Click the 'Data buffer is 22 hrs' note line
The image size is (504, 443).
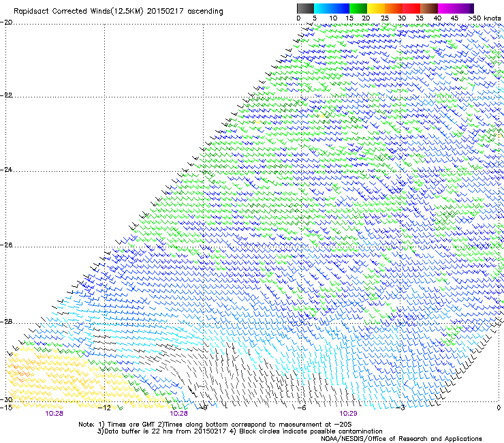(240, 431)
